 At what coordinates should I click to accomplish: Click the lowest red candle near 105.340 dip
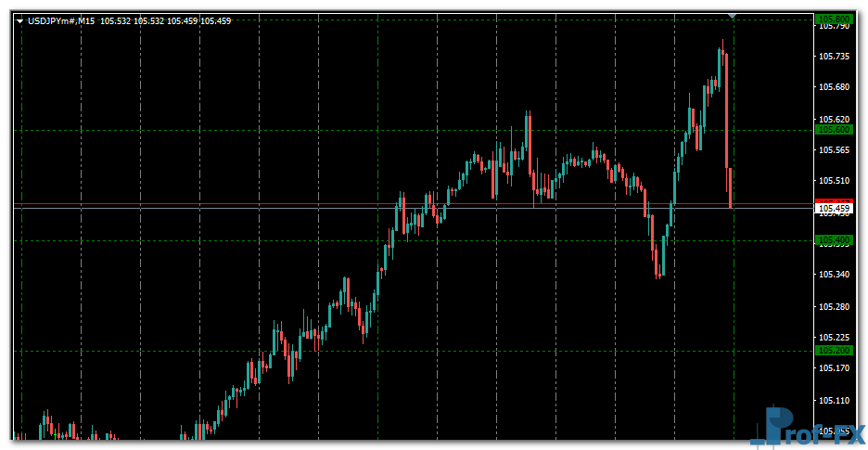pyautogui.click(x=657, y=262)
